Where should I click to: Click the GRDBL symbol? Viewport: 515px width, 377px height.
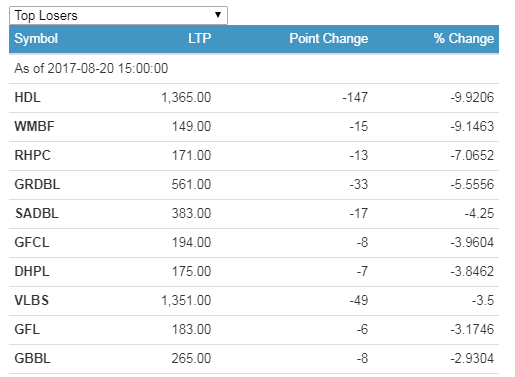click(x=37, y=185)
